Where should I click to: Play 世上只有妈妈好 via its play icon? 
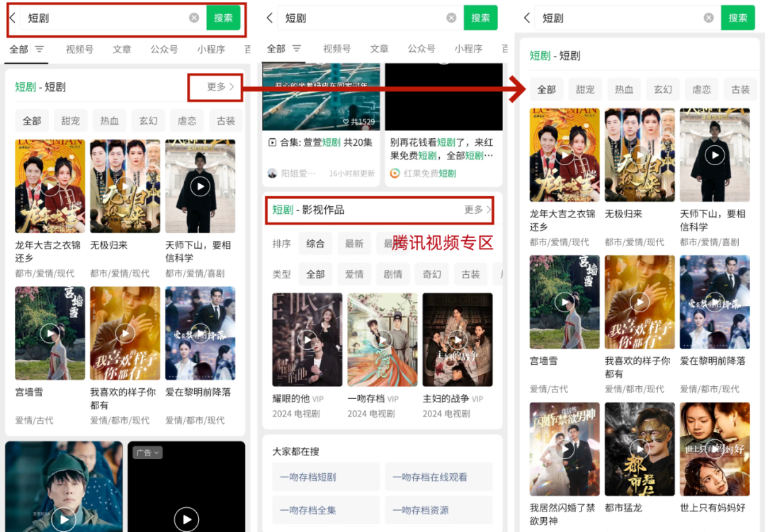[x=715, y=448]
